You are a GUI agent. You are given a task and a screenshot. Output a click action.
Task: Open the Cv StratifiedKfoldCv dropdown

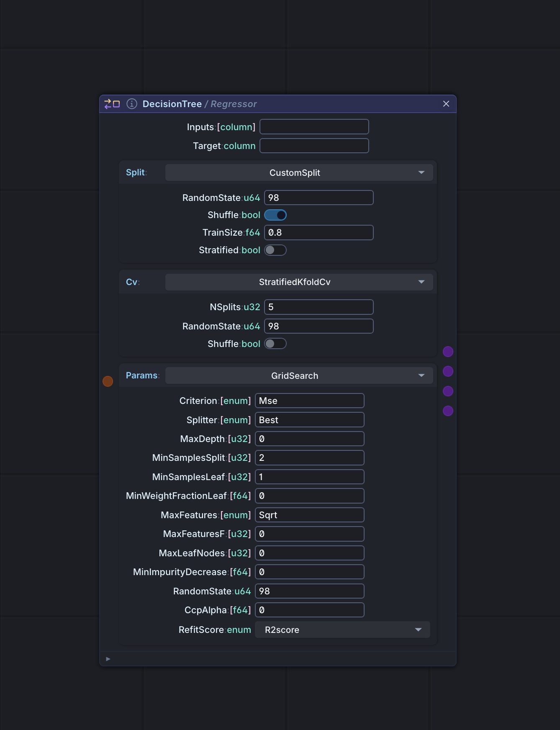pyautogui.click(x=299, y=282)
